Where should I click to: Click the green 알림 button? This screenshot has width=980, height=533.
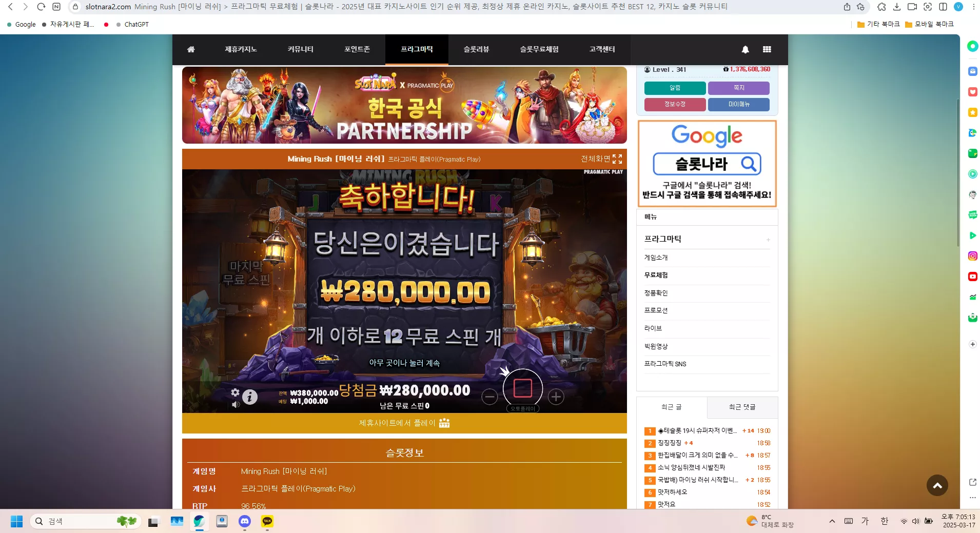pos(675,88)
